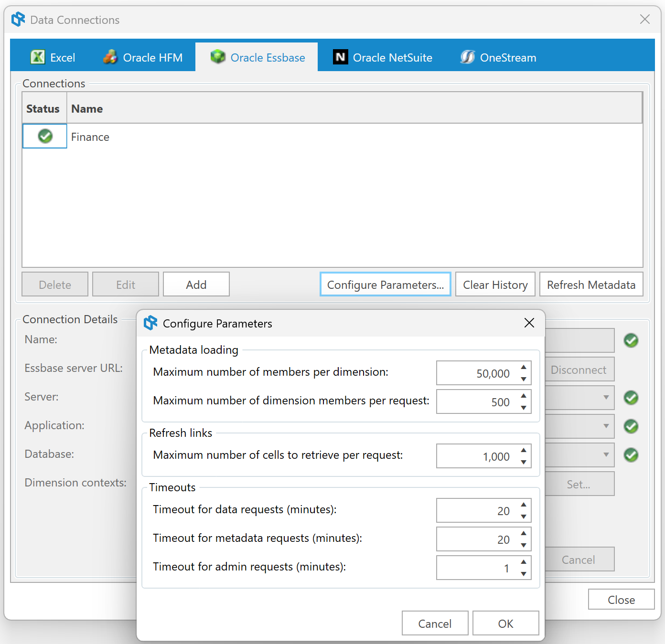Increase timeout for data requests

coord(524,504)
